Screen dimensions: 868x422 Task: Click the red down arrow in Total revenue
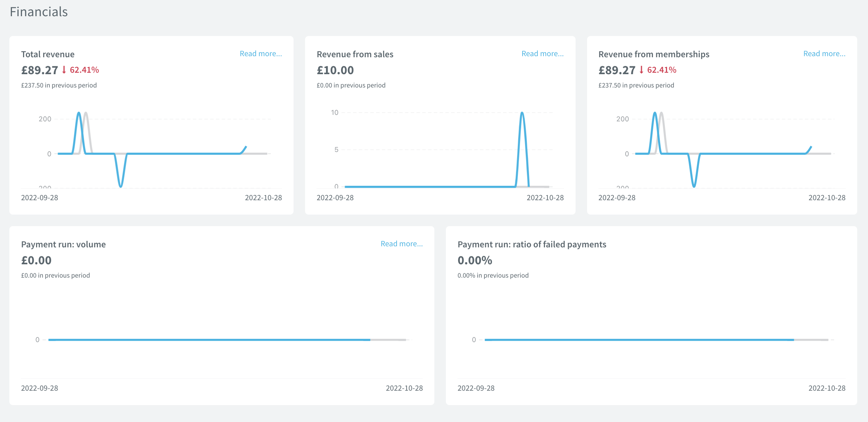[64, 70]
